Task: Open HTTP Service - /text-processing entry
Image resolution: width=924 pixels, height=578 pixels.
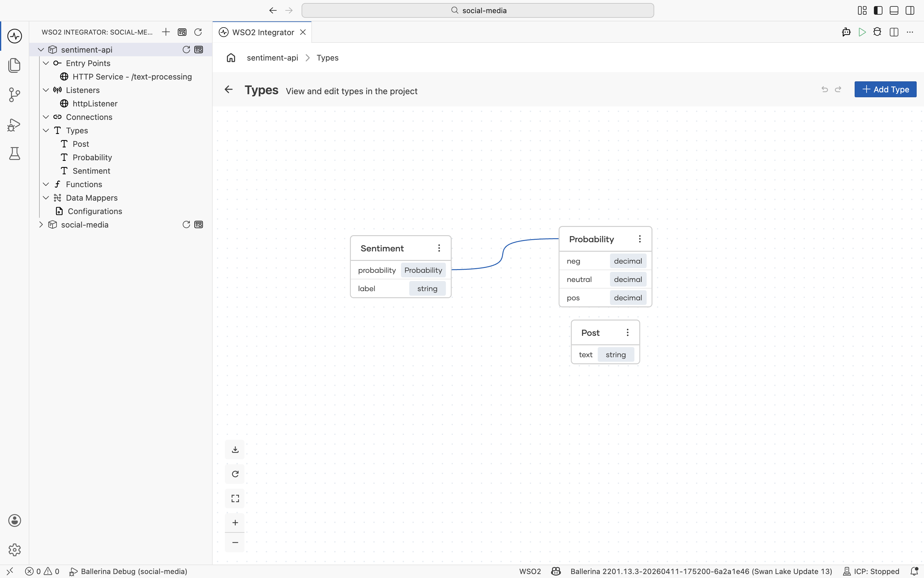Action: (x=132, y=76)
